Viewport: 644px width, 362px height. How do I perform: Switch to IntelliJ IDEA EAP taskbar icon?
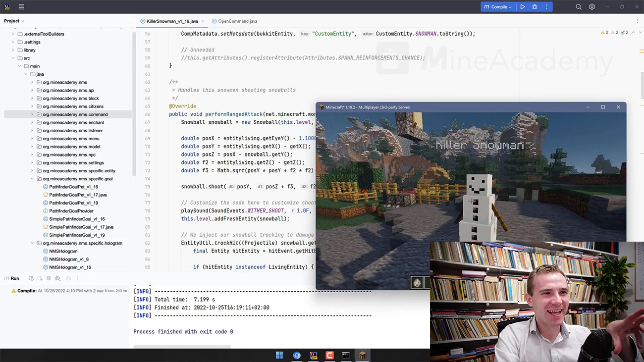tap(313, 355)
